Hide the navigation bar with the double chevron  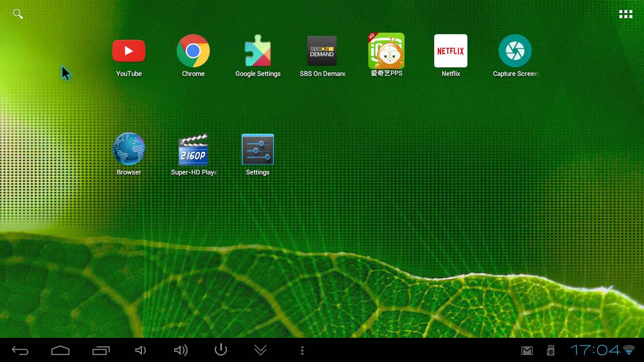[261, 349]
